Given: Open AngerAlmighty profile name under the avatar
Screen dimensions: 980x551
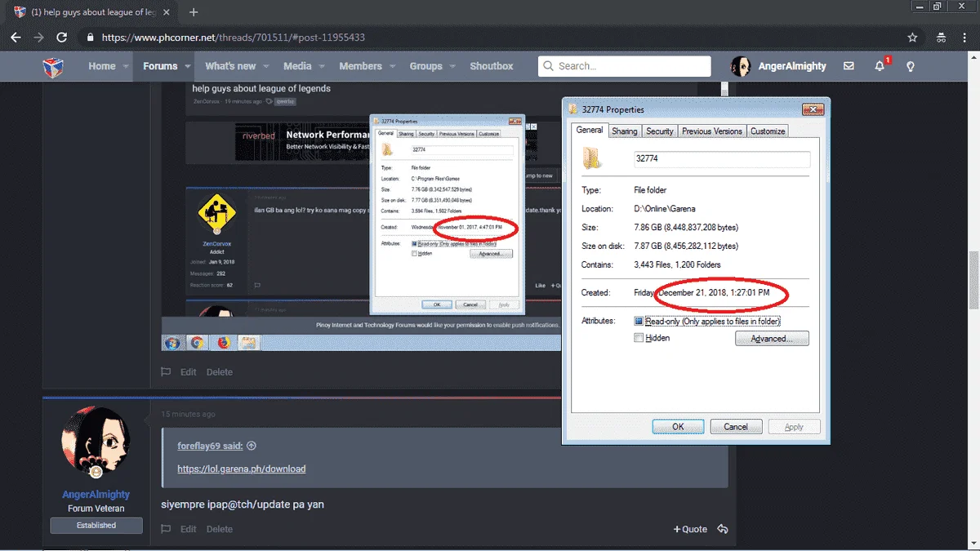Looking at the screenshot, I should [x=96, y=495].
